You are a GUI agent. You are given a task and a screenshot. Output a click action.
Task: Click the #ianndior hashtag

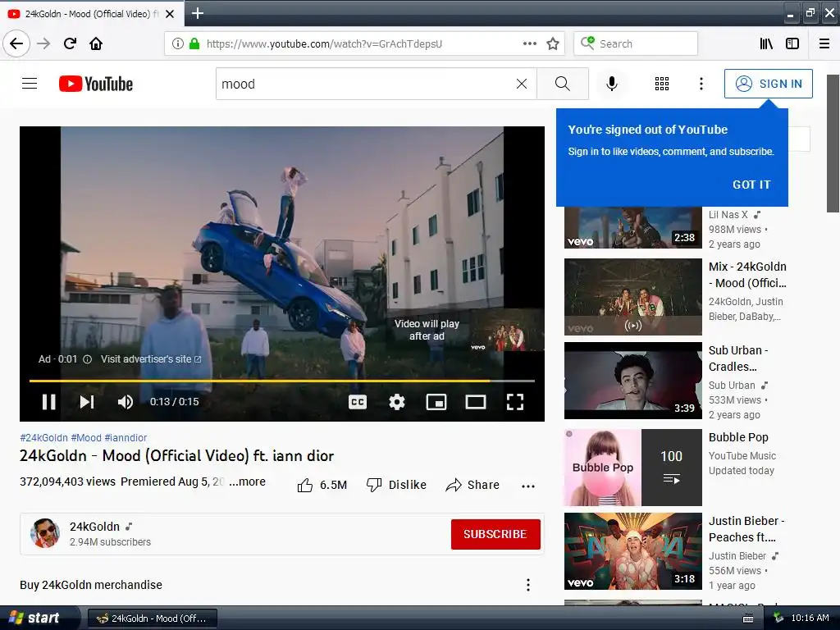tap(126, 438)
